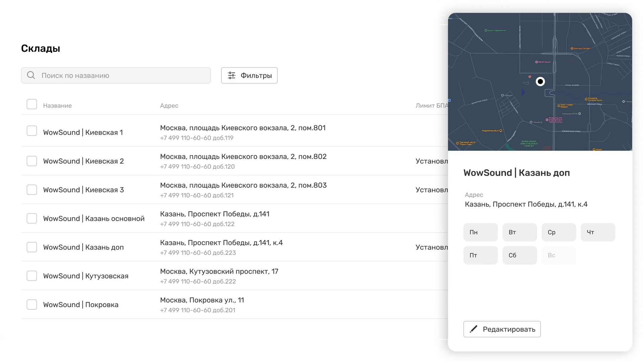
Task: Sort by the Название column header
Action: click(57, 106)
